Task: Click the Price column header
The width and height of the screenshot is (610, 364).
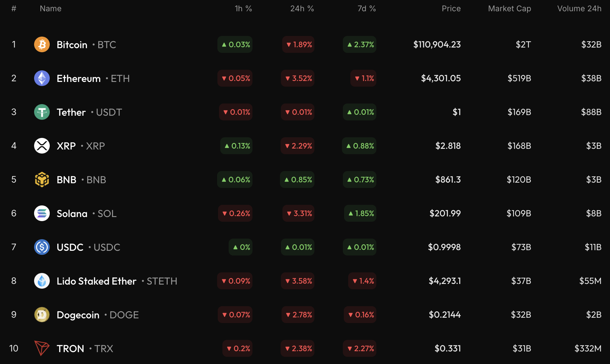Action: tap(451, 8)
